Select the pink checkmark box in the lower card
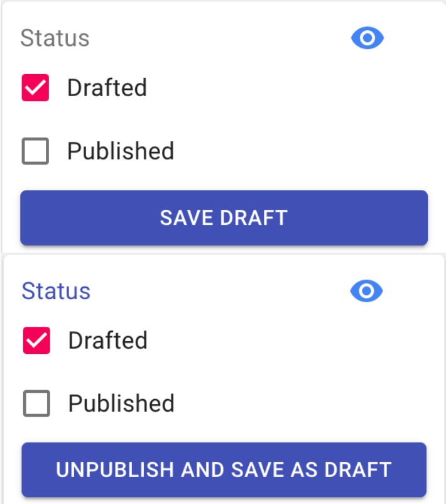Viewport: 446px width, 504px height. (36, 341)
